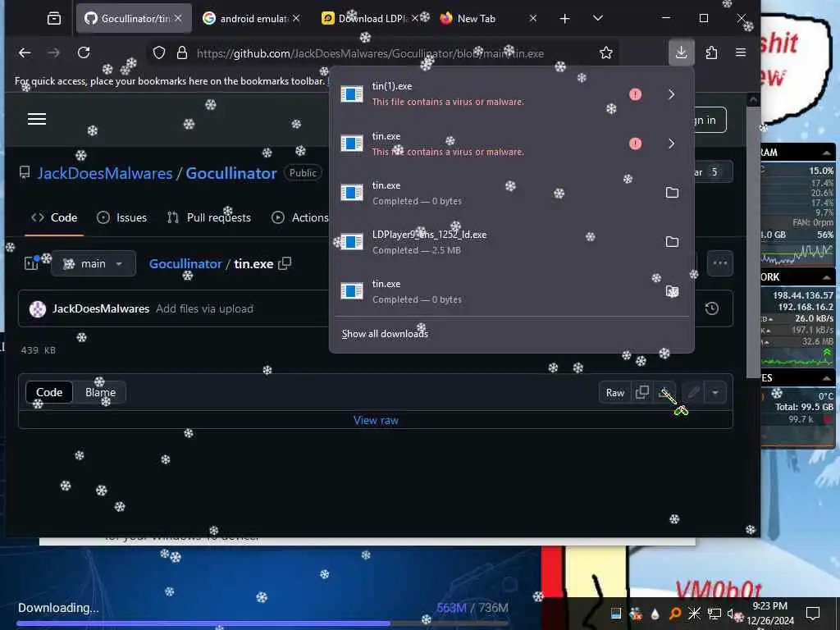Open taskbar orange search magnifier icon
The image size is (840, 630).
coord(675,614)
